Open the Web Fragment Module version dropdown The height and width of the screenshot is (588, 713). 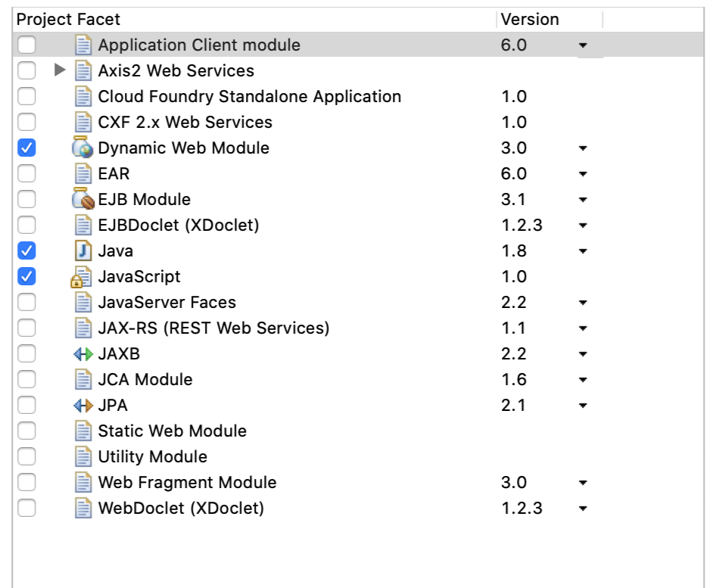click(x=583, y=483)
